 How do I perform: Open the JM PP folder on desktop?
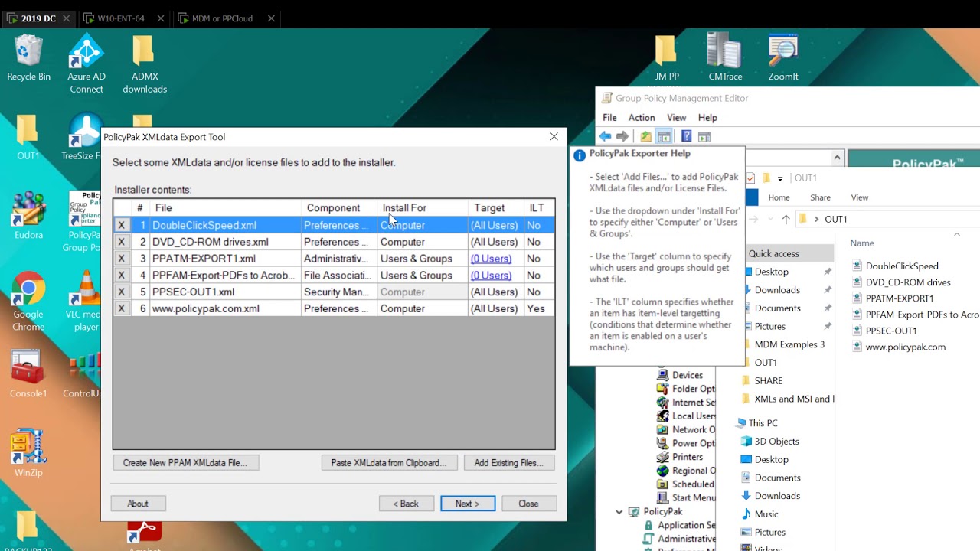click(667, 58)
